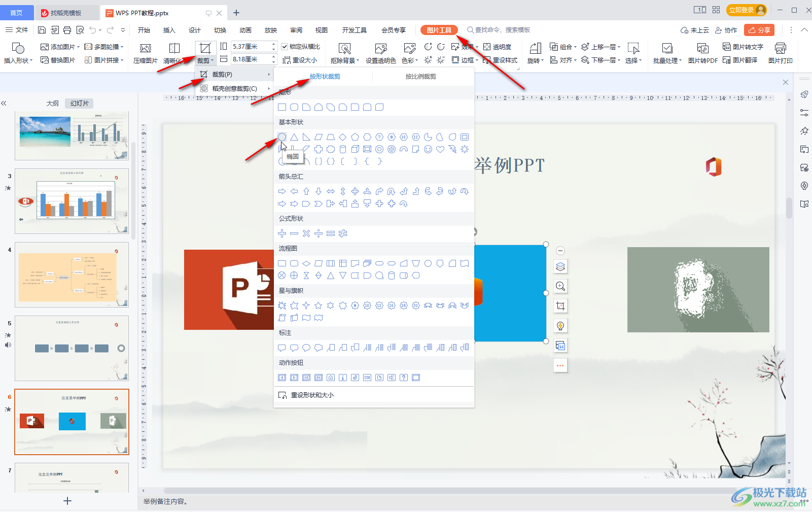Viewport: 812px width, 512px height.
Task: Click the floating more options dots icon
Action: pyautogui.click(x=560, y=365)
